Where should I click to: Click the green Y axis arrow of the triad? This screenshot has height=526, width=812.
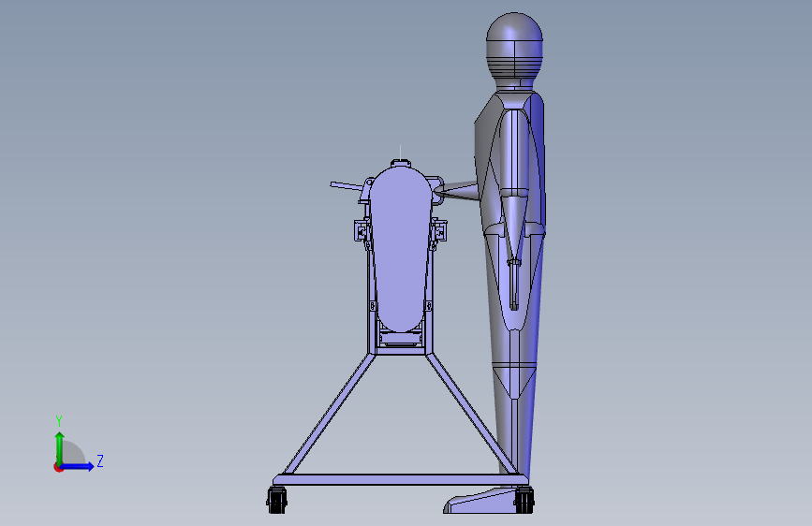(60, 448)
